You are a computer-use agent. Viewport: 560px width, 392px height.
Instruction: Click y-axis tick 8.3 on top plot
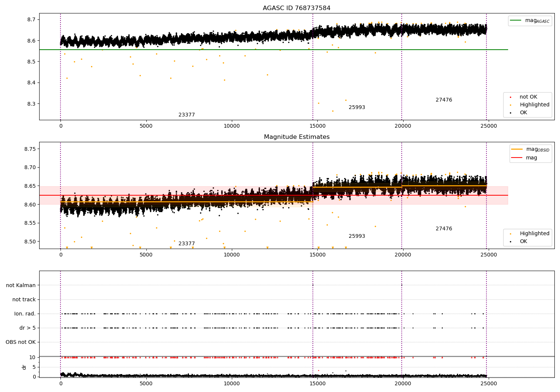coord(31,104)
